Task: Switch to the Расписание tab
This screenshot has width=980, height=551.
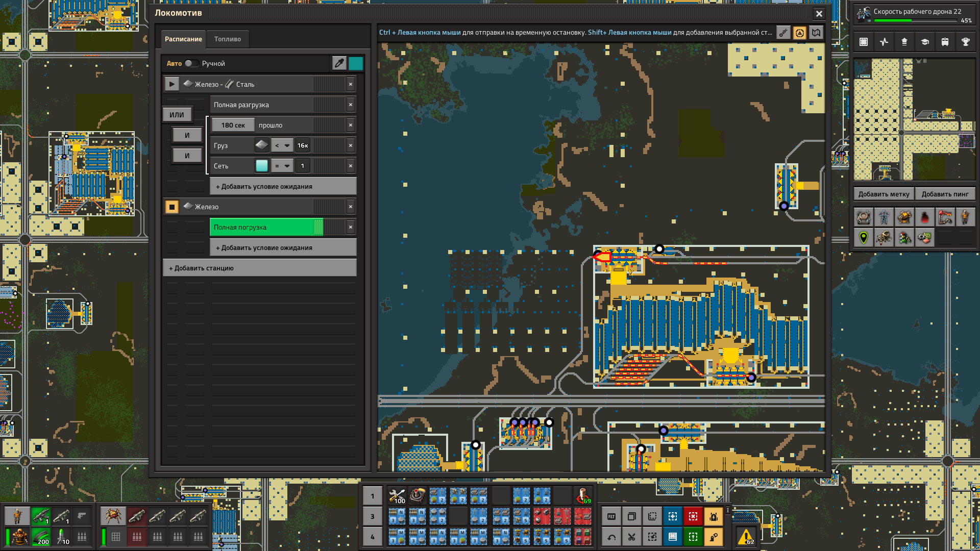Action: (183, 39)
